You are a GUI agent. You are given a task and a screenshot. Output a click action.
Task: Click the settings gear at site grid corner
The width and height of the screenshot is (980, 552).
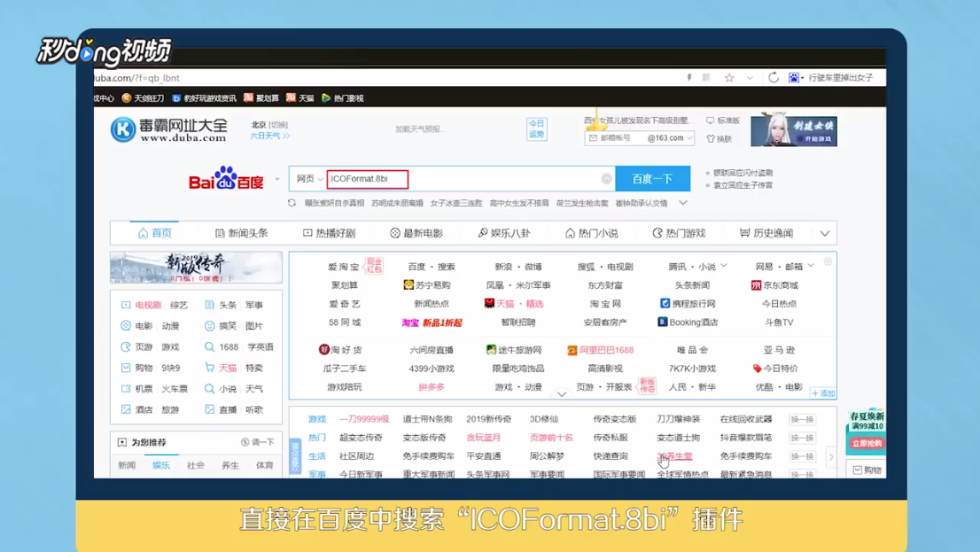click(828, 261)
